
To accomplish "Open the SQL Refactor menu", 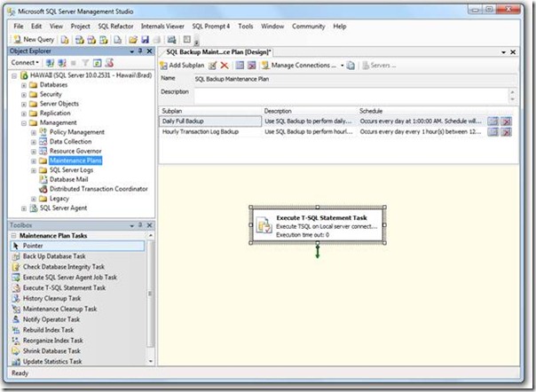I will (115, 27).
